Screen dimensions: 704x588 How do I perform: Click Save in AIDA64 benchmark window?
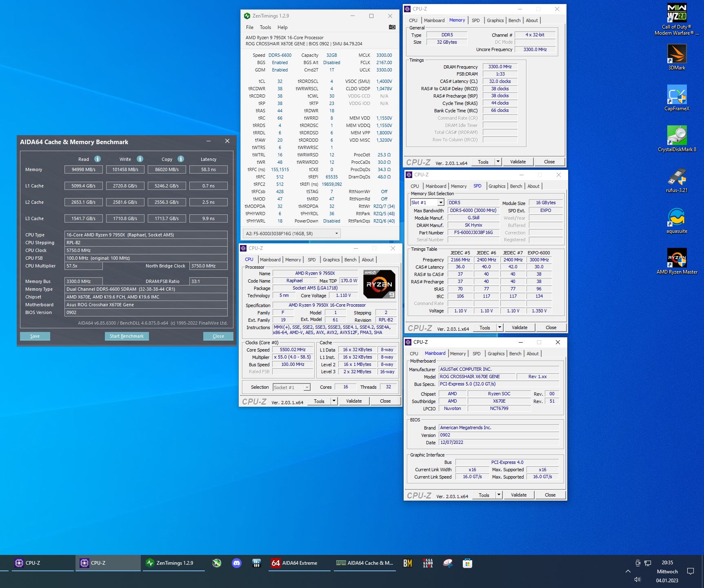tap(35, 336)
